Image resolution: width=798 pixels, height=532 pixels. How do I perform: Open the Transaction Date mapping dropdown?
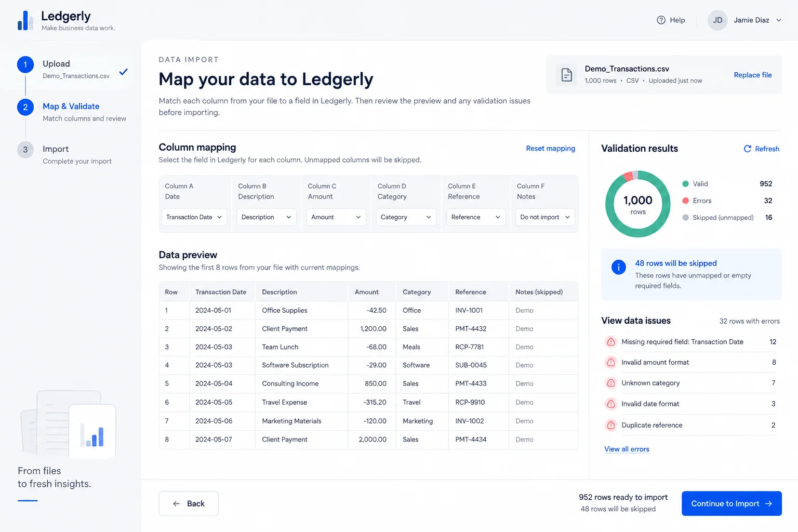pyautogui.click(x=194, y=217)
